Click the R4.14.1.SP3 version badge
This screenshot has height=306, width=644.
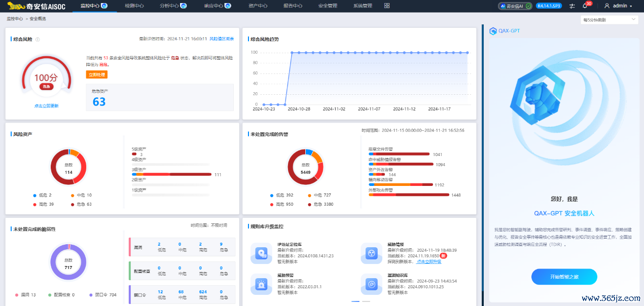tap(549, 6)
